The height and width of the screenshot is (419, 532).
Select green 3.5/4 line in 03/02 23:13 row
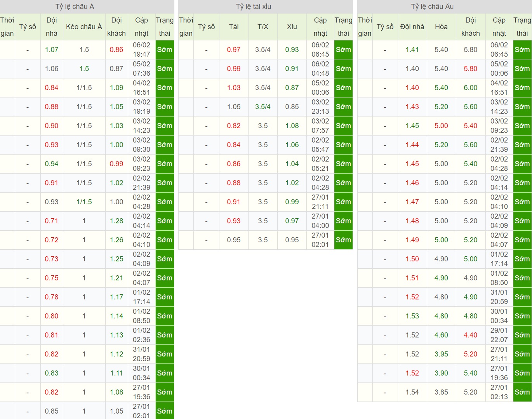[263, 107]
